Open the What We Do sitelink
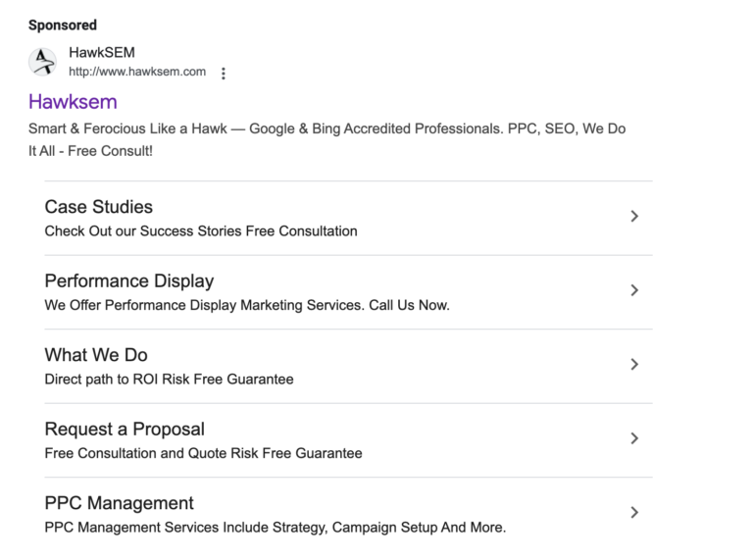 96,355
